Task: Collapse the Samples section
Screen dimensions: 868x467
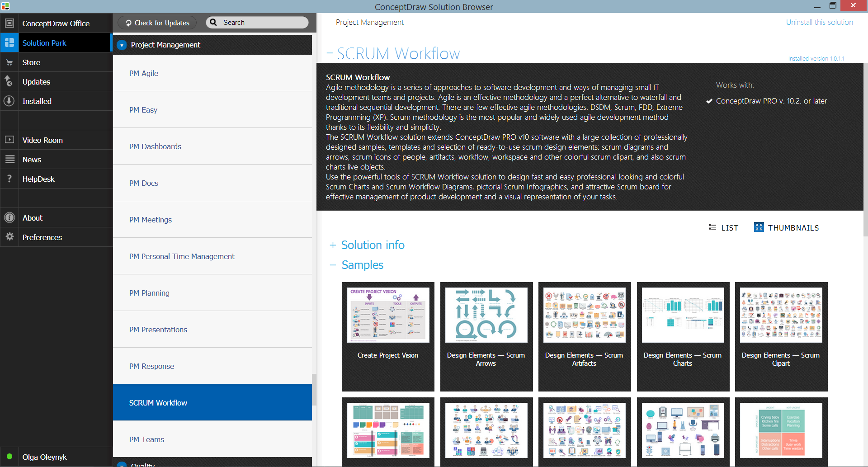Action: pyautogui.click(x=333, y=265)
